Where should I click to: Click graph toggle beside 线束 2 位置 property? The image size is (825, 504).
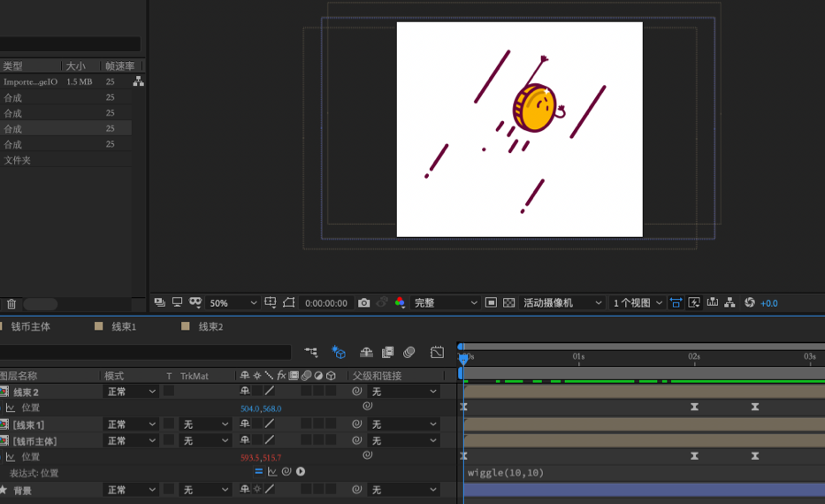click(11, 408)
